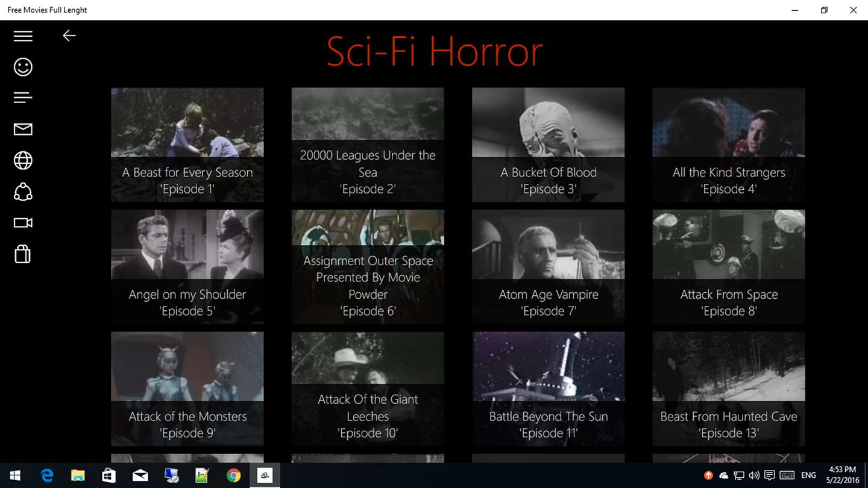Open Battle Beyond The Sun Episode 11
The image size is (868, 488).
click(x=549, y=389)
